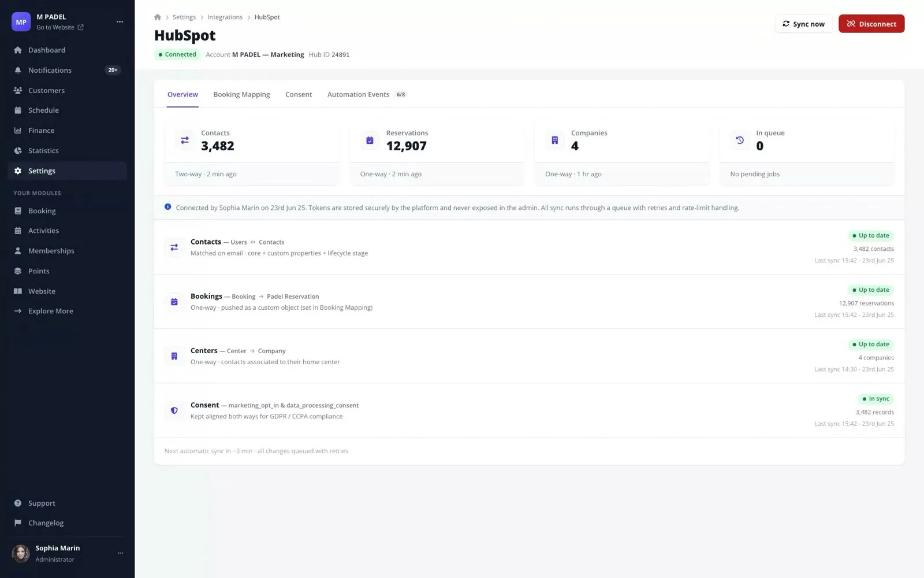Click the building icon in Companies card
The height and width of the screenshot is (578, 924).
click(x=554, y=140)
